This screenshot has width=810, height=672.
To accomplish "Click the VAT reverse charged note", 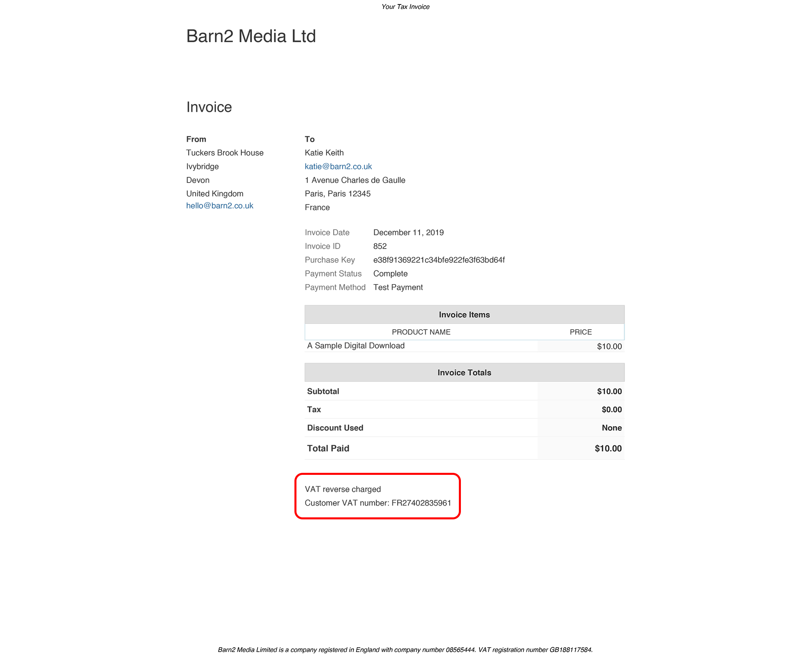I will [x=343, y=489].
